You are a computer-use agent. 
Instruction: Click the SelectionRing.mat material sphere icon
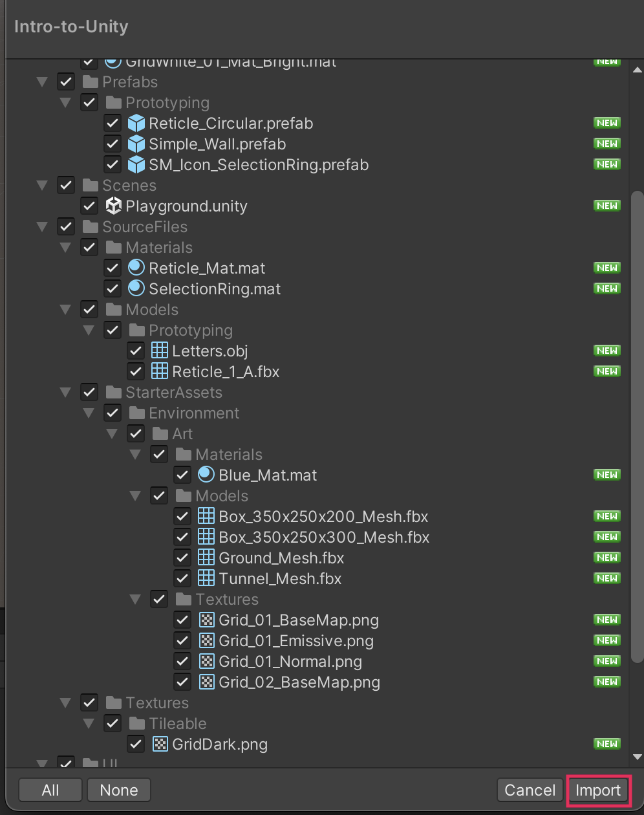pos(136,288)
